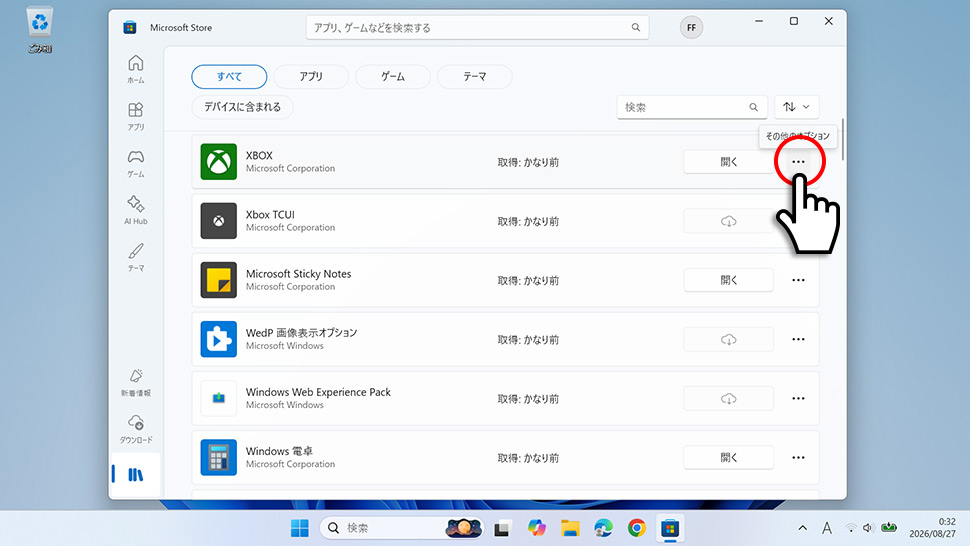970x546 pixels.
Task: Open AI Hub in the sidebar
Action: click(135, 210)
